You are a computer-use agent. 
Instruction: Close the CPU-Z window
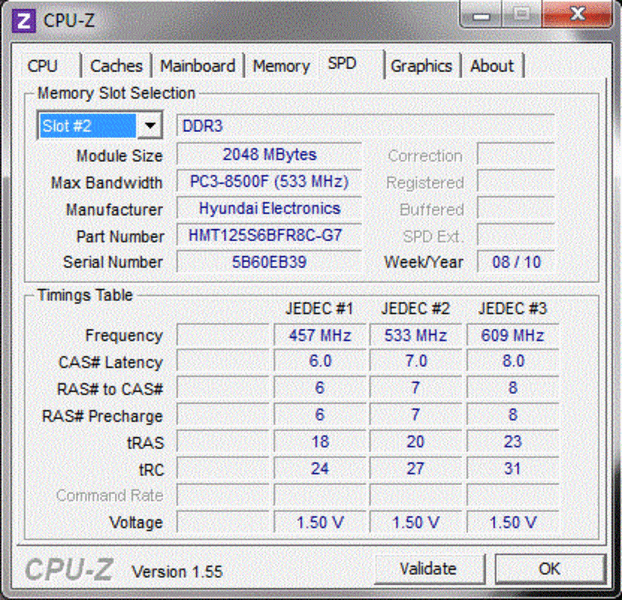(577, 14)
